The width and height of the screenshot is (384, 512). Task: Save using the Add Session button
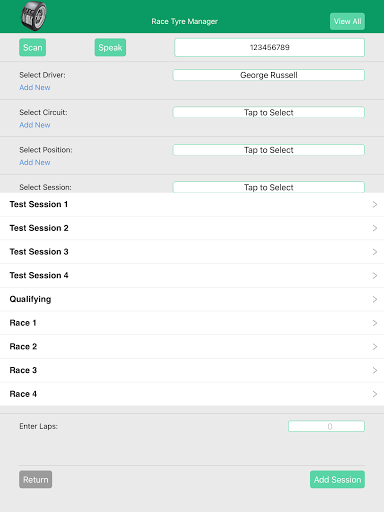pos(337,479)
